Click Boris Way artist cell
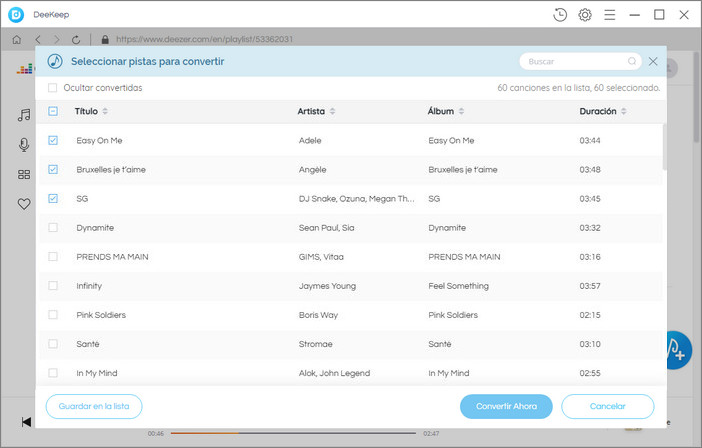 [318, 315]
